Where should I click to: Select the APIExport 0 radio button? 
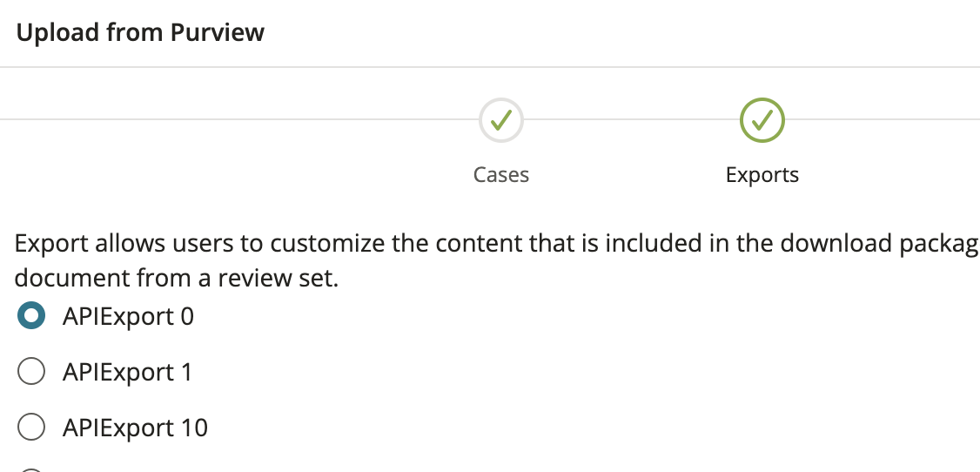pyautogui.click(x=31, y=316)
